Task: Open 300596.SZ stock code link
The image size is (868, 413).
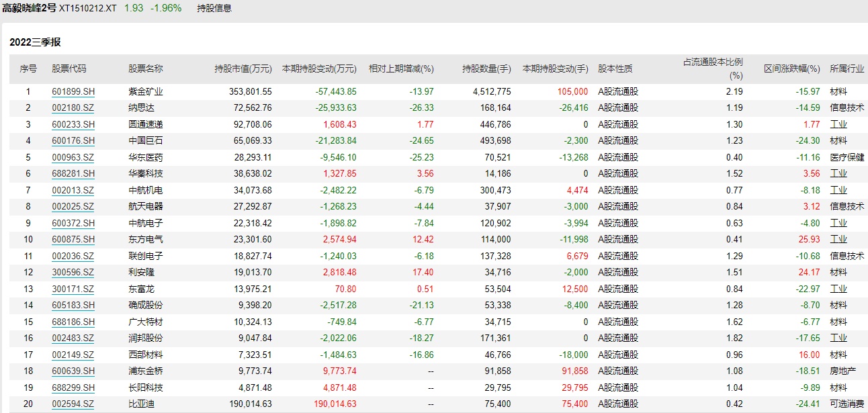Action: click(x=73, y=273)
